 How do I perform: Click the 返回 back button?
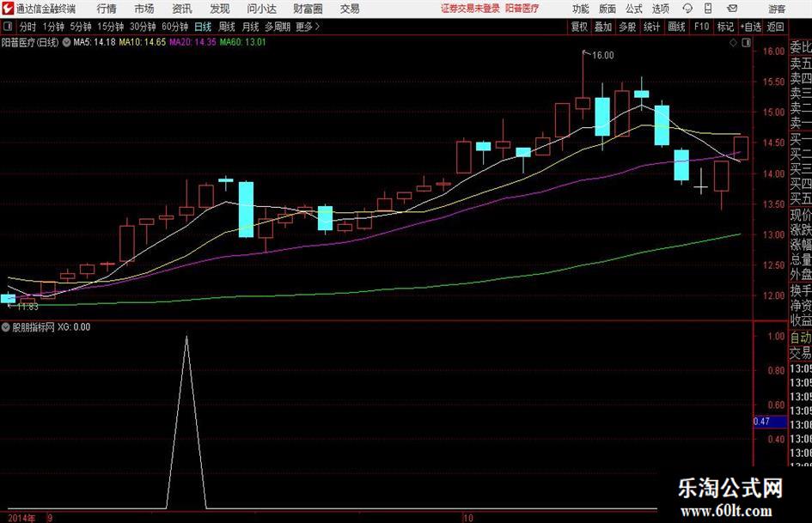[775, 27]
